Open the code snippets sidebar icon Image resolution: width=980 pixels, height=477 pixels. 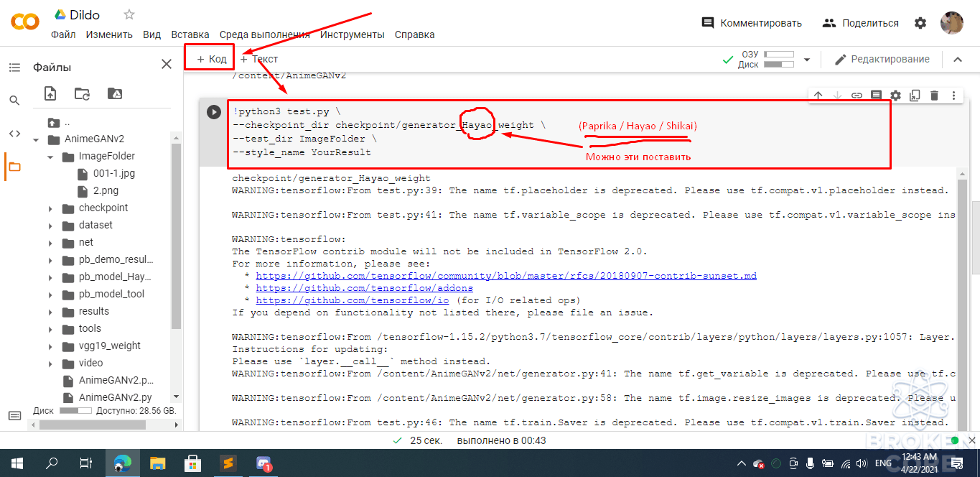coord(14,134)
